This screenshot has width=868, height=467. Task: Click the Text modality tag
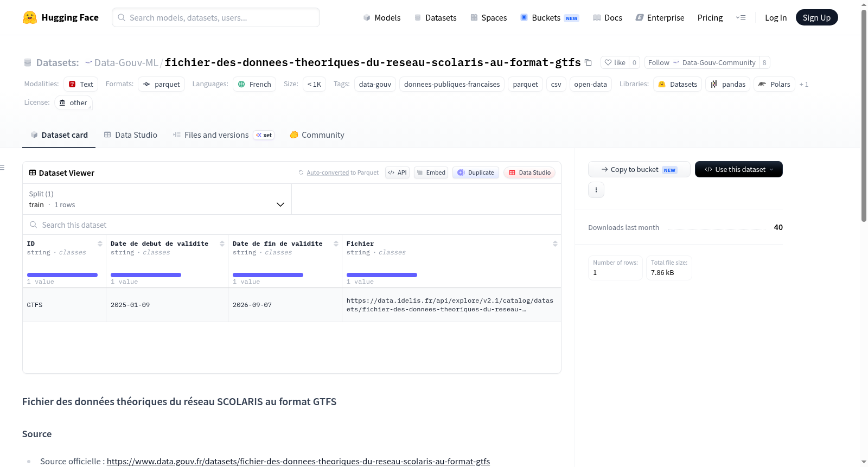tap(81, 84)
